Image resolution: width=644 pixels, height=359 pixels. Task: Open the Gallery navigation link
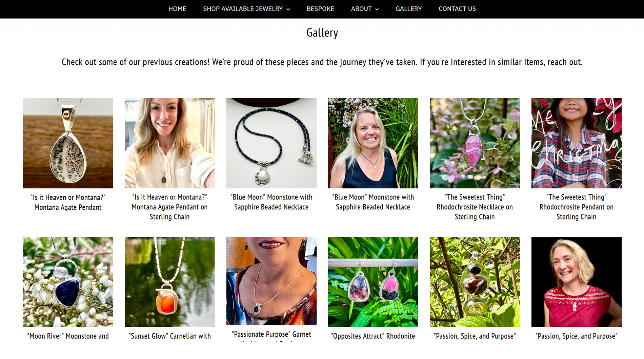pos(408,9)
